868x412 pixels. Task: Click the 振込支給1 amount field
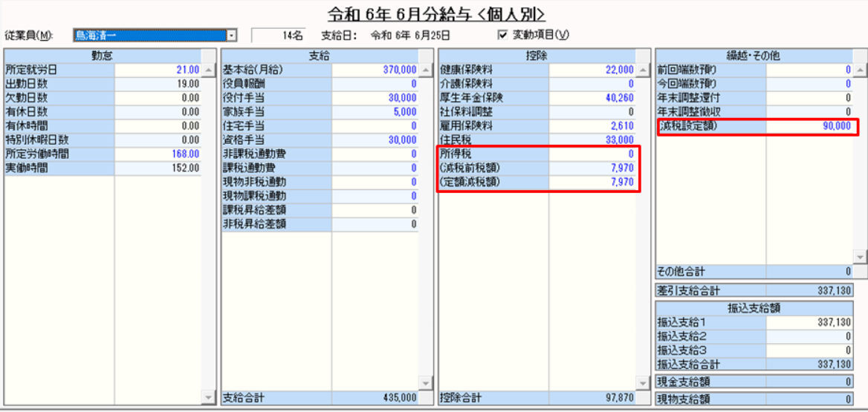coord(809,322)
